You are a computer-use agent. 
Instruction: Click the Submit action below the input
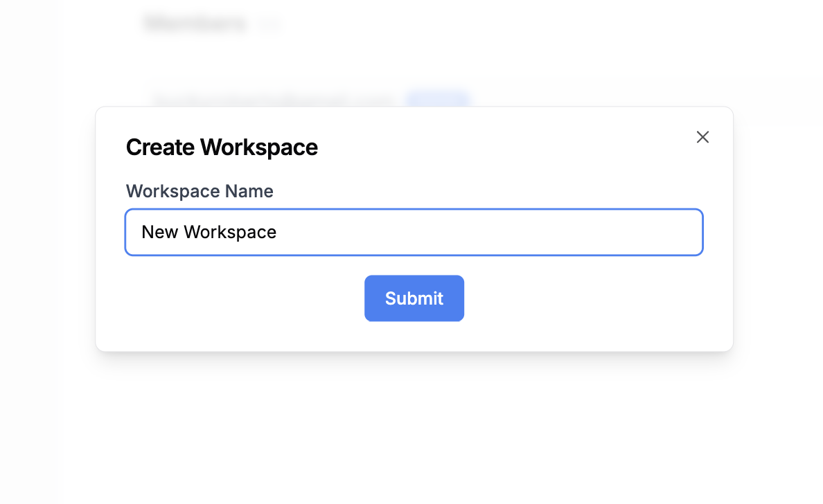point(414,298)
